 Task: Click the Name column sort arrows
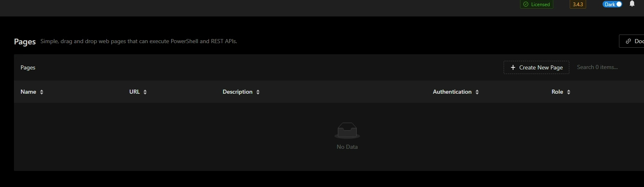point(41,92)
